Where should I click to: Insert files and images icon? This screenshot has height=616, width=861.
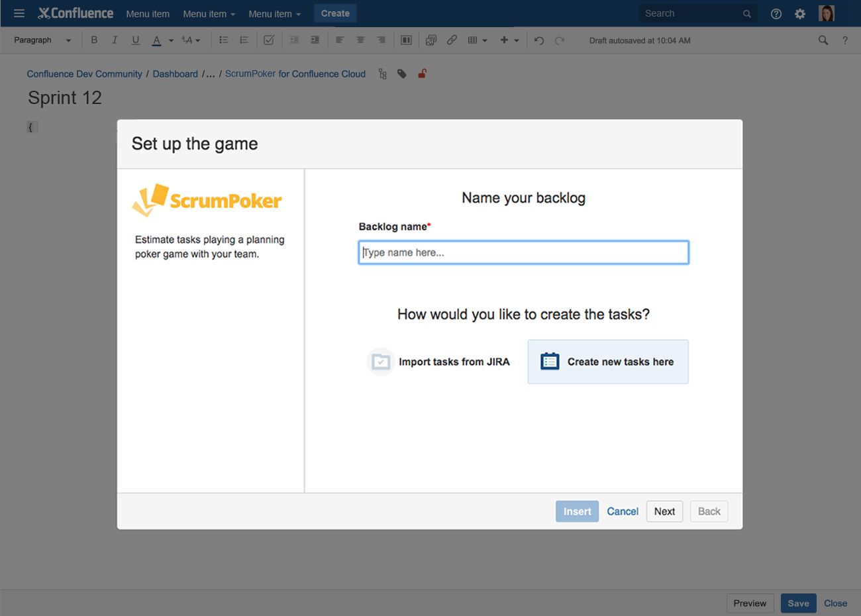(431, 40)
